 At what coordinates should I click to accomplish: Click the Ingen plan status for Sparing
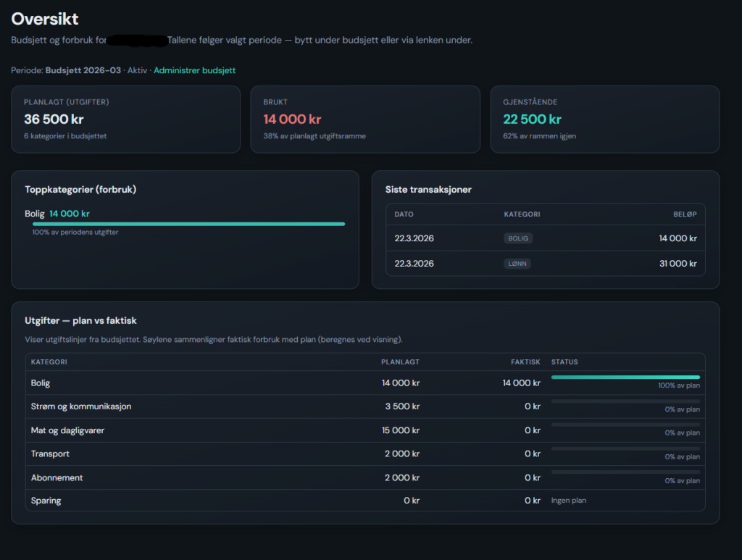coord(569,501)
